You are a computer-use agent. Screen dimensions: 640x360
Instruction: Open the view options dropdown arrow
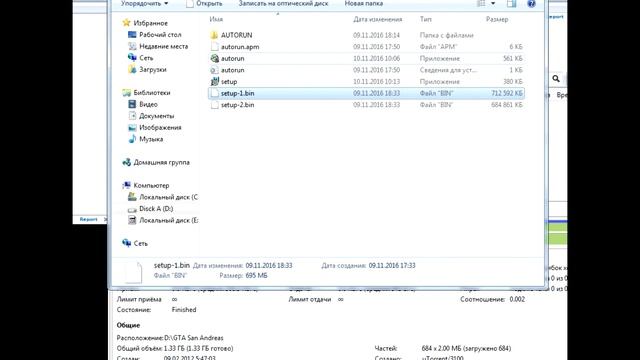tap(493, 3)
